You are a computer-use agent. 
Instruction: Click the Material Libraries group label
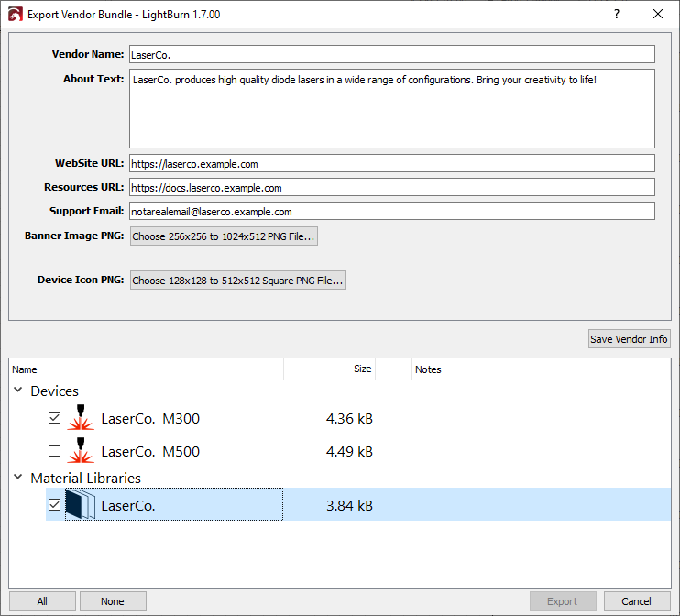click(86, 478)
